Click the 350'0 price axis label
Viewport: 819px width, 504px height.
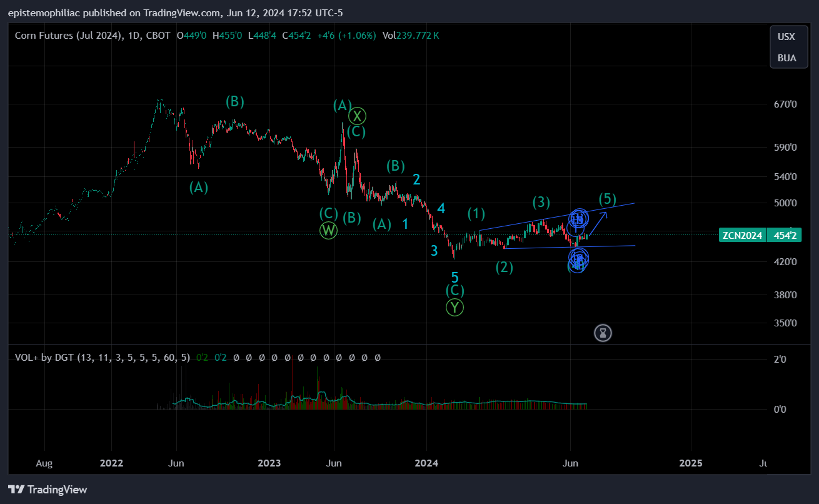click(x=785, y=323)
